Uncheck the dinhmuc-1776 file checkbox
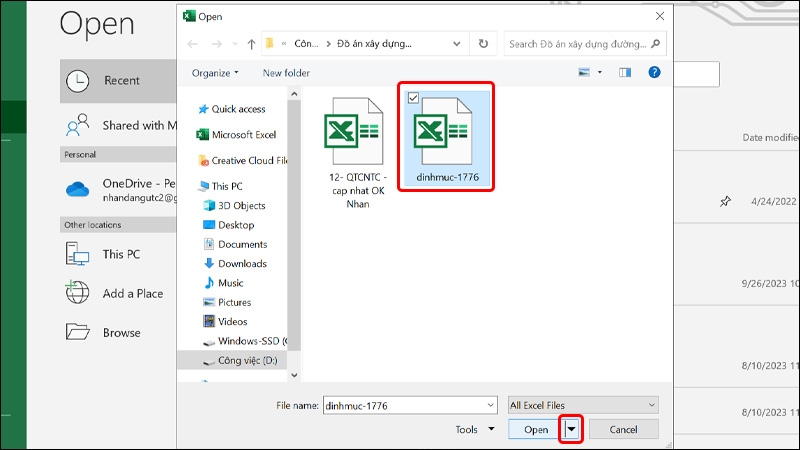800x450 pixels. click(x=414, y=97)
